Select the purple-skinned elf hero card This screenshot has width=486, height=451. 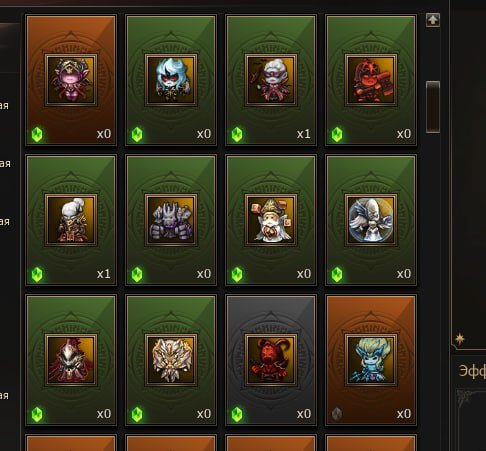(71, 80)
